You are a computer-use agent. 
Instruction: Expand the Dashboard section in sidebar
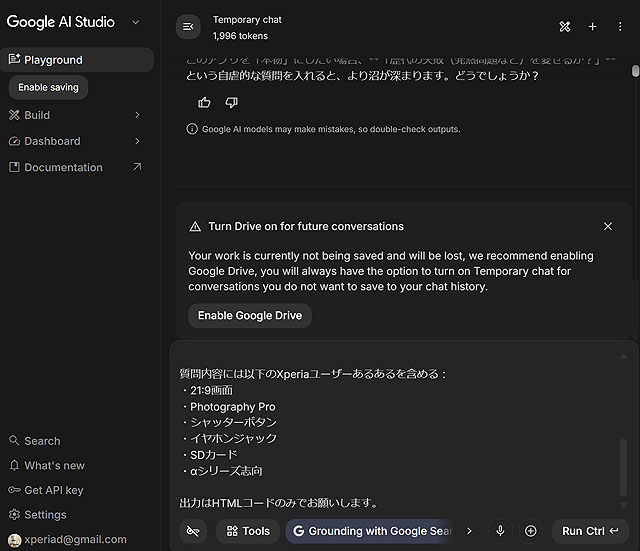click(x=137, y=141)
